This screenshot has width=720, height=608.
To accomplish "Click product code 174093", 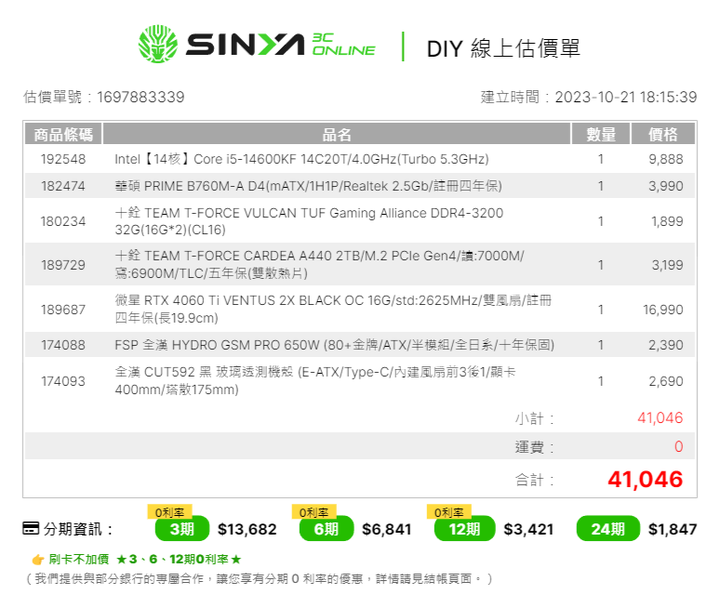I will point(63,381).
